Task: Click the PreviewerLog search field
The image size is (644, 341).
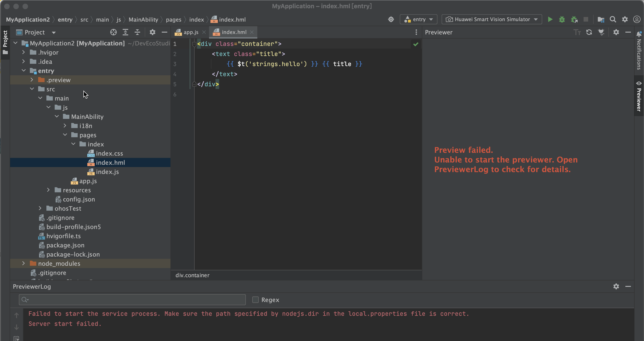Action: pos(132,299)
